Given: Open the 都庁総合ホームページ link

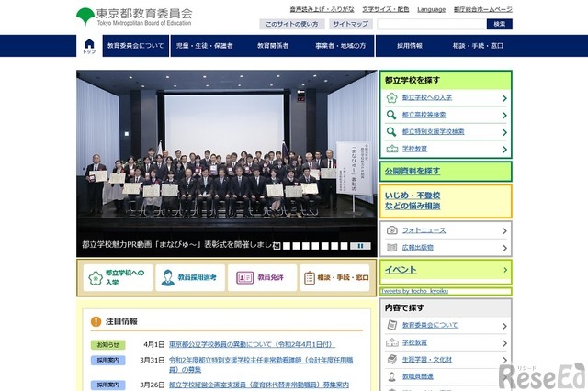Looking at the screenshot, I should click(483, 9).
